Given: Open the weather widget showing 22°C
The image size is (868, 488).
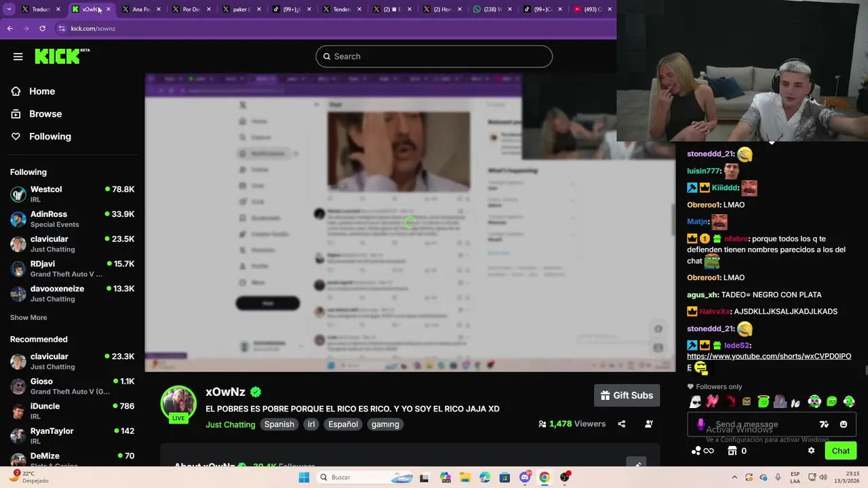Looking at the screenshot, I should tap(31, 477).
